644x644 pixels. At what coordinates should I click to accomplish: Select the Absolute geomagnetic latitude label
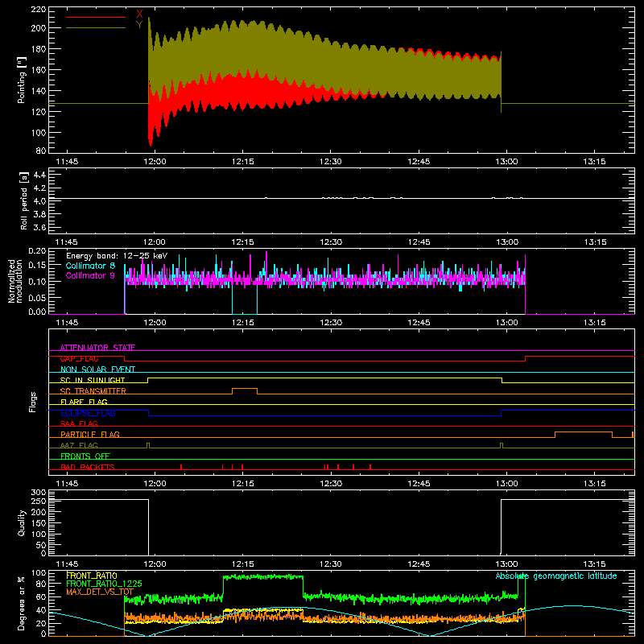point(556,576)
